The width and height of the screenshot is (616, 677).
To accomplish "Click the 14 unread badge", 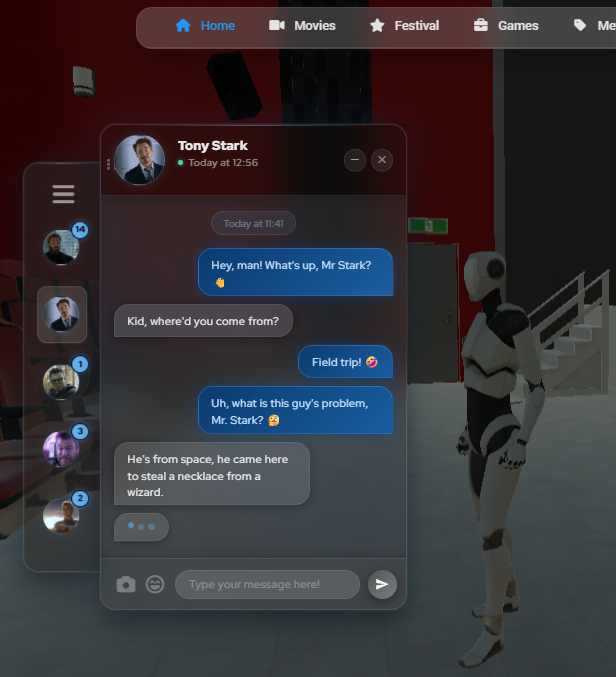I will point(80,229).
